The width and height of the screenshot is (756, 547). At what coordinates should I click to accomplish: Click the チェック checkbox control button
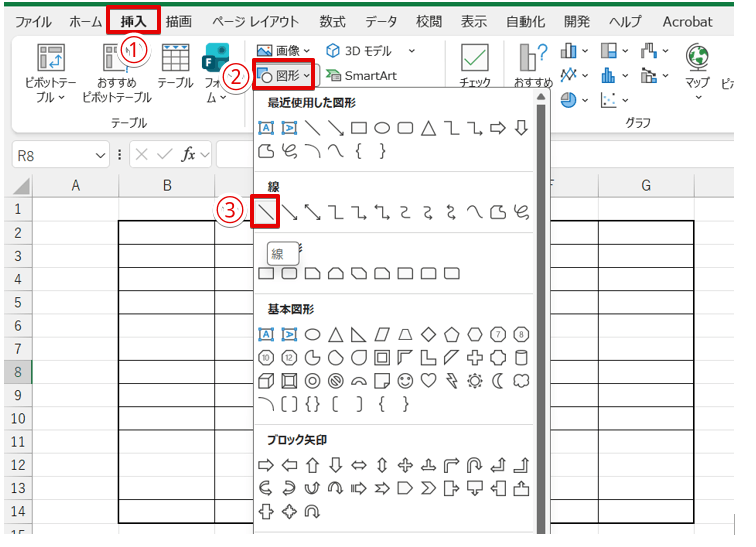[x=475, y=66]
